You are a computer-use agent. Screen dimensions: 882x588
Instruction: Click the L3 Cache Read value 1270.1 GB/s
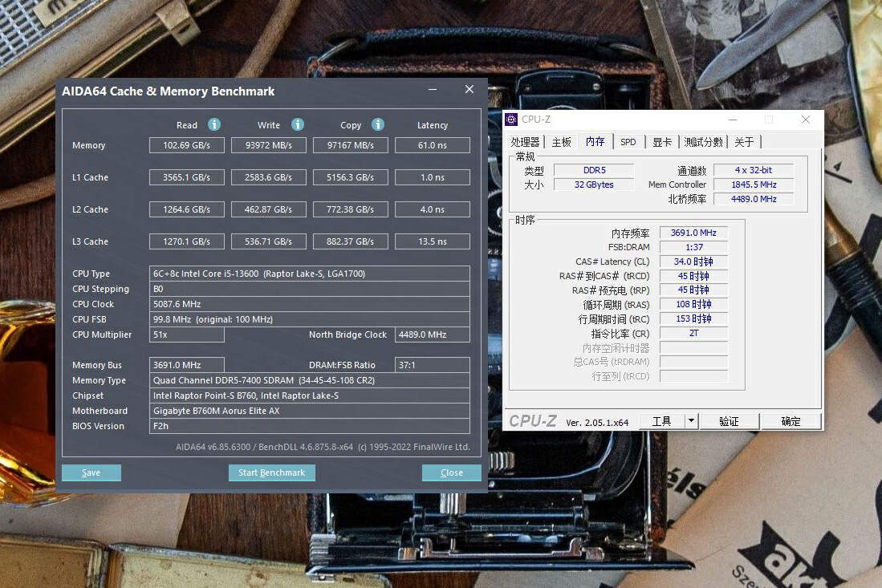point(187,241)
